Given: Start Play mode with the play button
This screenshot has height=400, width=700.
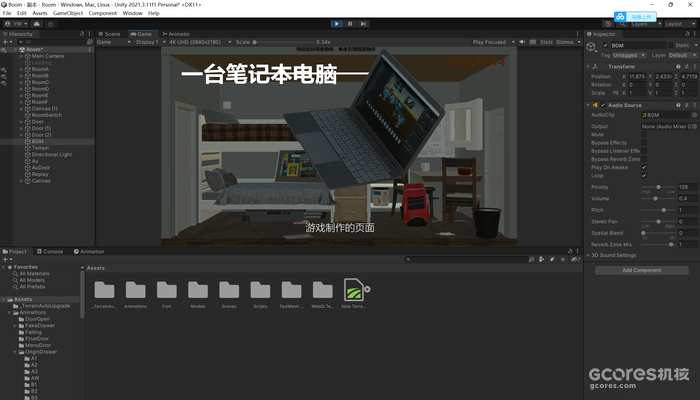Looking at the screenshot, I should click(337, 24).
